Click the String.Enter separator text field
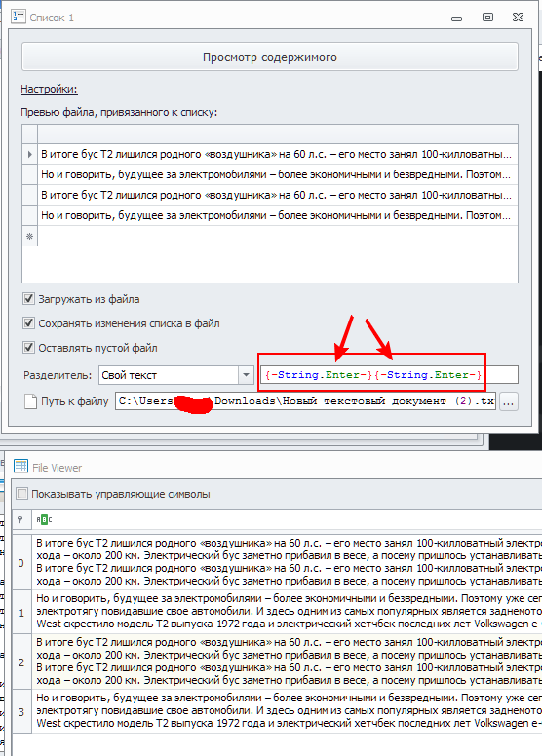This screenshot has height=756, width=542. [x=389, y=375]
